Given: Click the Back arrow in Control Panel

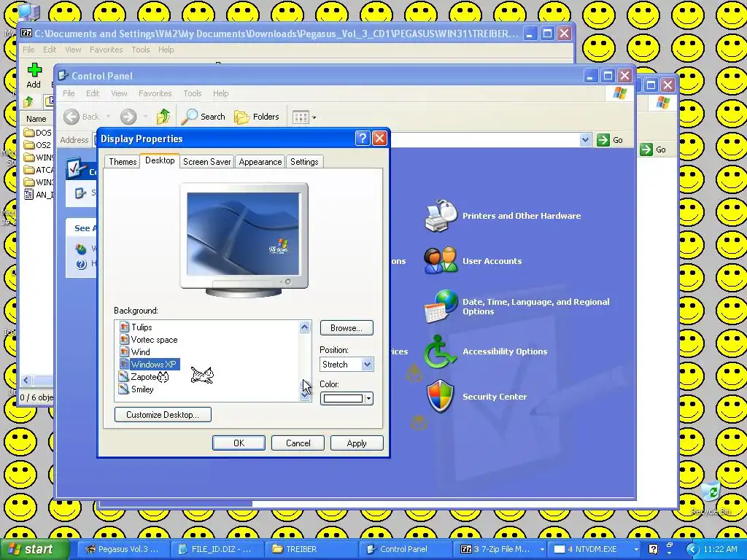Looking at the screenshot, I should pos(71,117).
